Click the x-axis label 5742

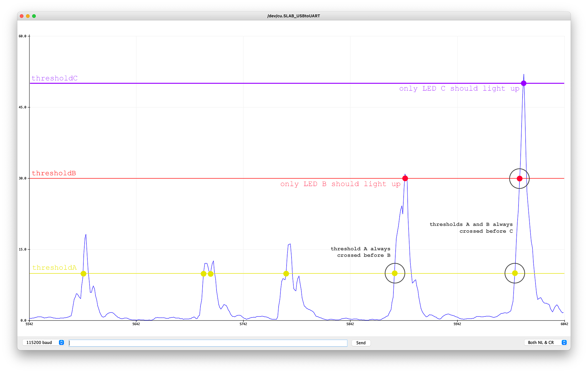coord(243,324)
